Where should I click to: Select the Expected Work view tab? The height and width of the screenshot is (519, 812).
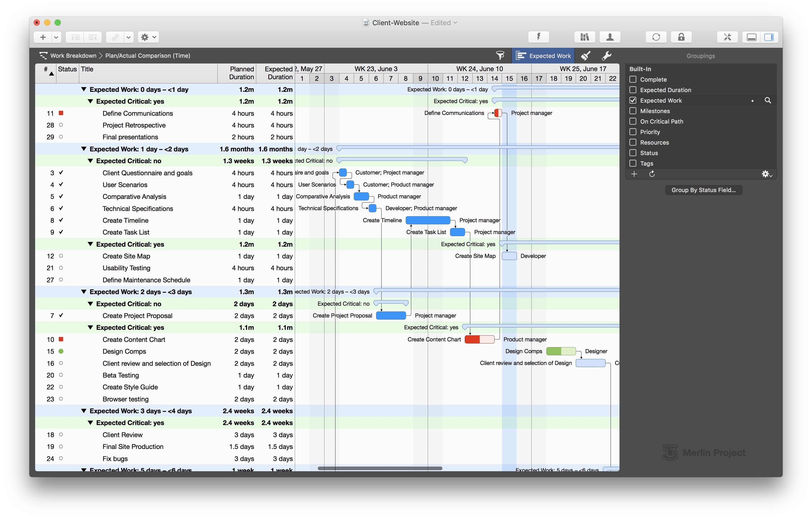543,56
